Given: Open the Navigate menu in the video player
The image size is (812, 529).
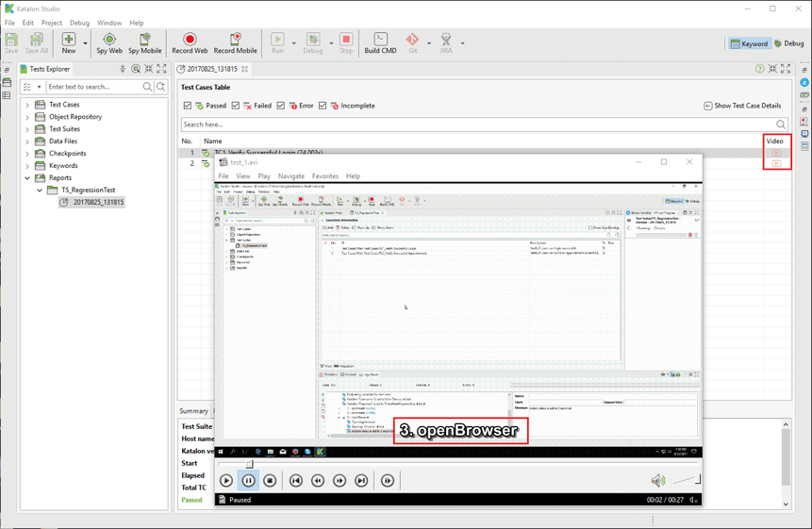Looking at the screenshot, I should pos(291,176).
